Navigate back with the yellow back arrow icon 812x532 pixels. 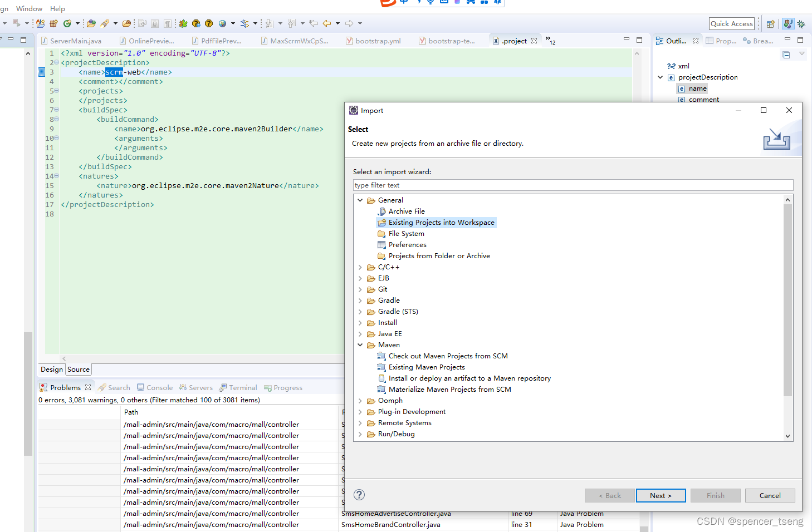coord(328,23)
